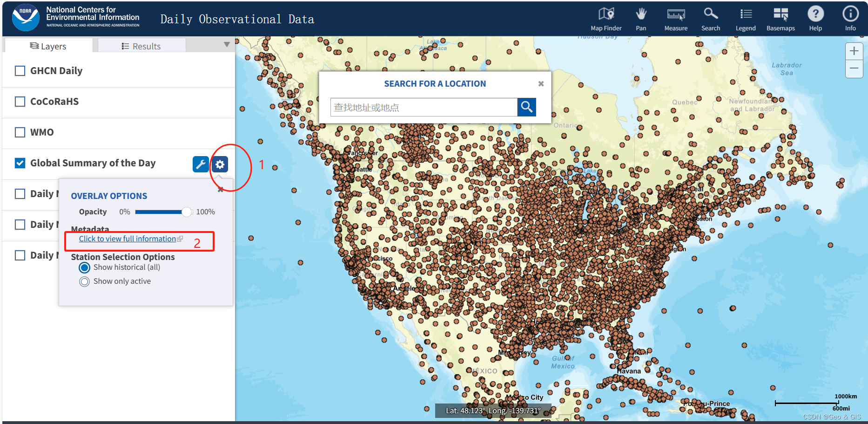The width and height of the screenshot is (868, 424).
Task: Submit location search with magnifier button
Action: (527, 107)
